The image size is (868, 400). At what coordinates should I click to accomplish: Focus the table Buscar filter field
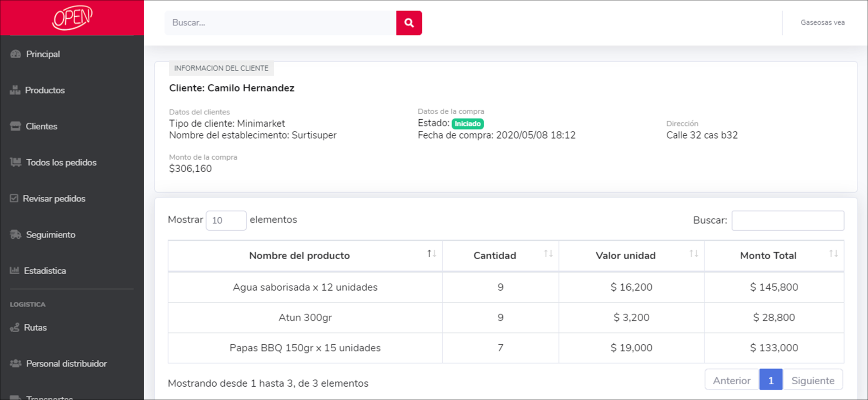tap(788, 221)
